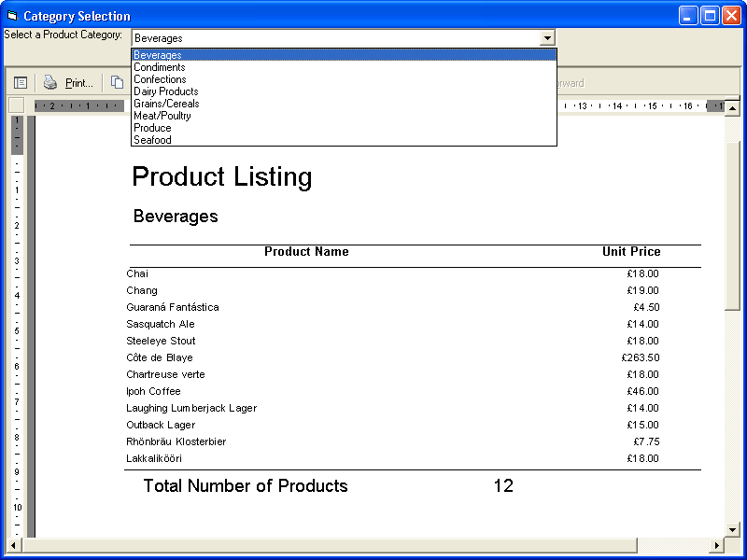
Task: Click the total count value 12
Action: tap(503, 485)
